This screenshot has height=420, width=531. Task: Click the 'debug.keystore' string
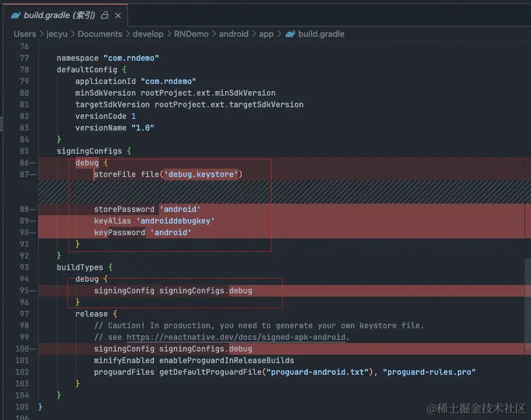click(200, 174)
